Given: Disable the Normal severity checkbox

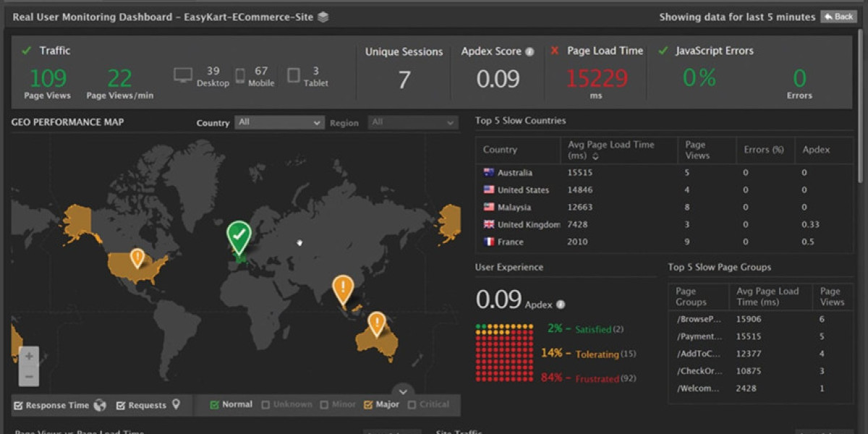Looking at the screenshot, I should [214, 405].
